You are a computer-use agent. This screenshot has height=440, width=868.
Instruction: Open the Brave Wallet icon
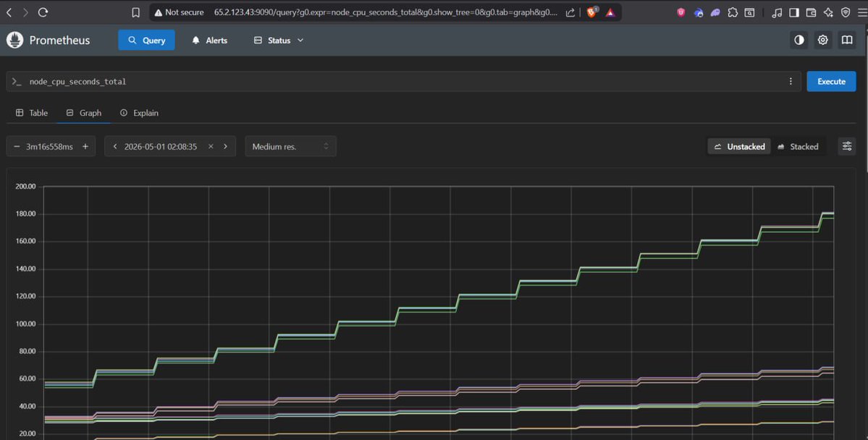click(811, 12)
